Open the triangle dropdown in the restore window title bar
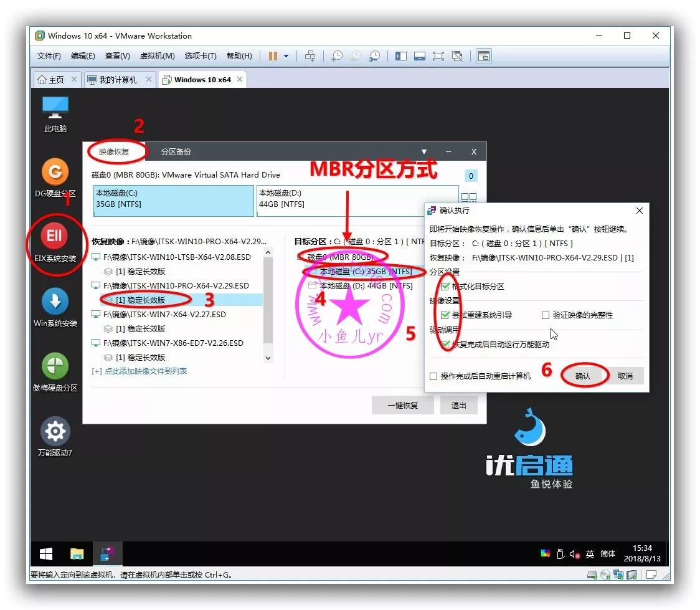Screen dimensions: 700x610 point(424,152)
